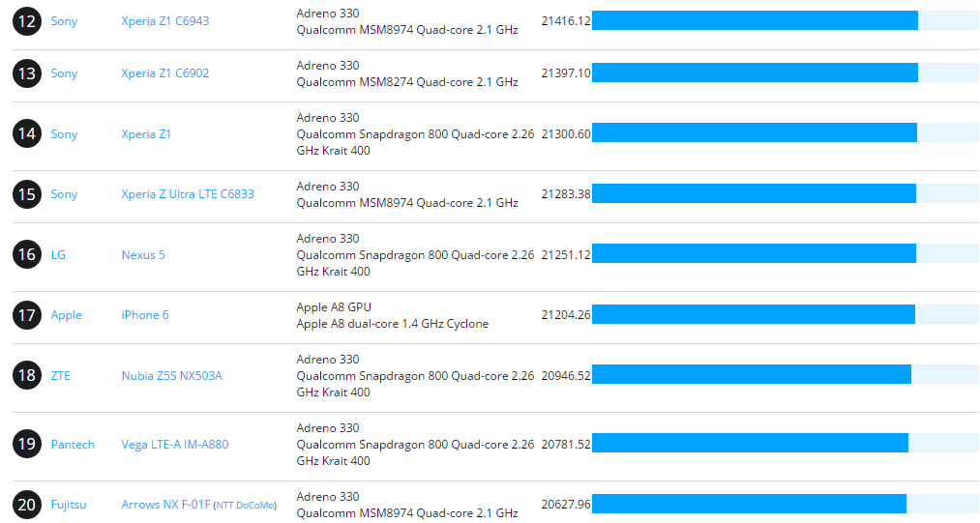Open the Nubia Z5S NX503A device link
The height and width of the screenshot is (523, 980).
172,375
